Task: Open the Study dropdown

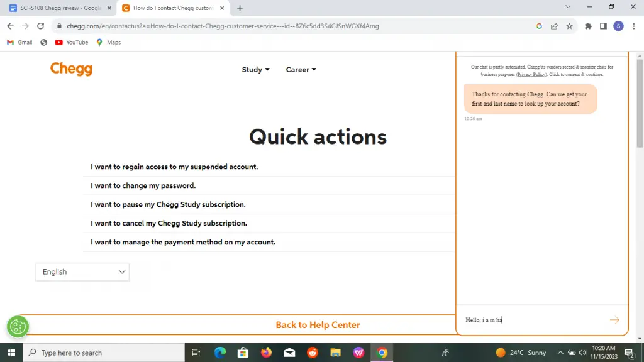Action: tap(255, 70)
